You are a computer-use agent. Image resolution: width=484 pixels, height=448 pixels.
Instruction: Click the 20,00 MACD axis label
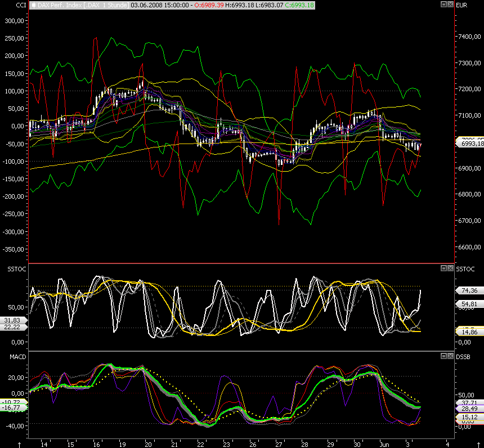[x=17, y=377]
